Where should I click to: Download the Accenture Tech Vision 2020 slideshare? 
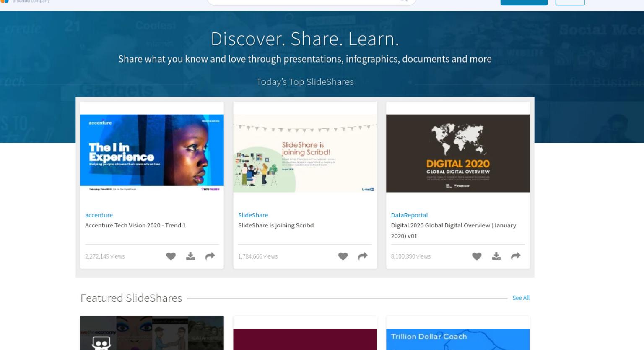tap(190, 256)
